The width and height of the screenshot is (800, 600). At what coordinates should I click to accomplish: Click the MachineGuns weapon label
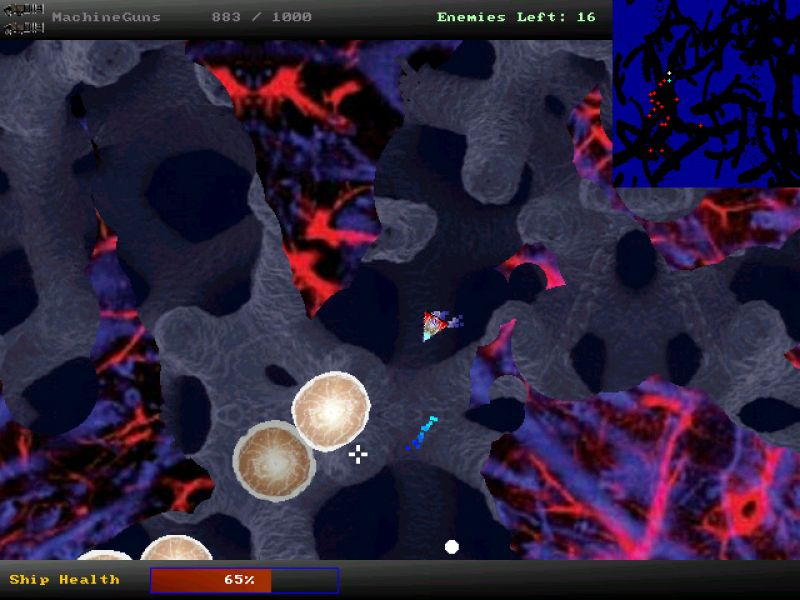(x=106, y=17)
